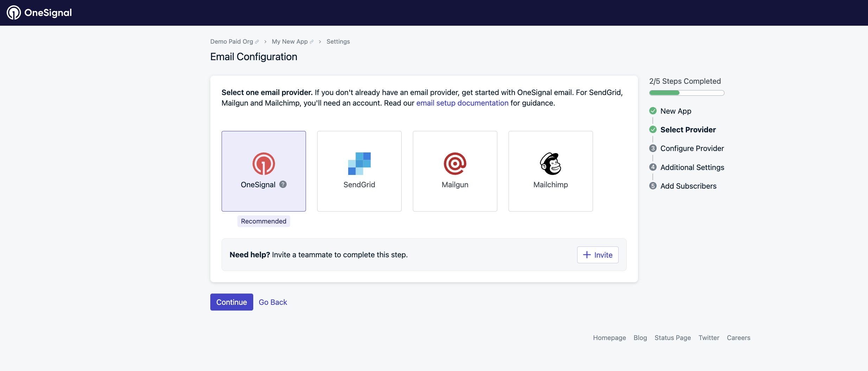Choose the Mailchimp monkey logo
The image size is (868, 371).
pyautogui.click(x=551, y=164)
